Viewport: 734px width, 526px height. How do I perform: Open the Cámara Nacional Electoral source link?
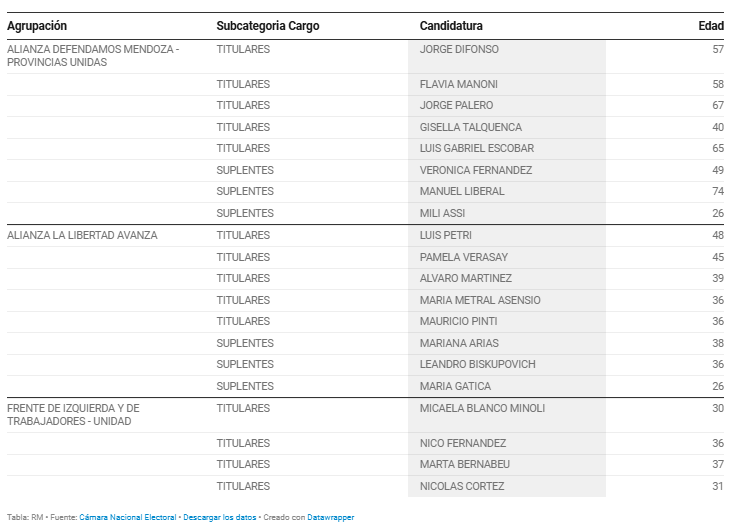[x=129, y=517]
